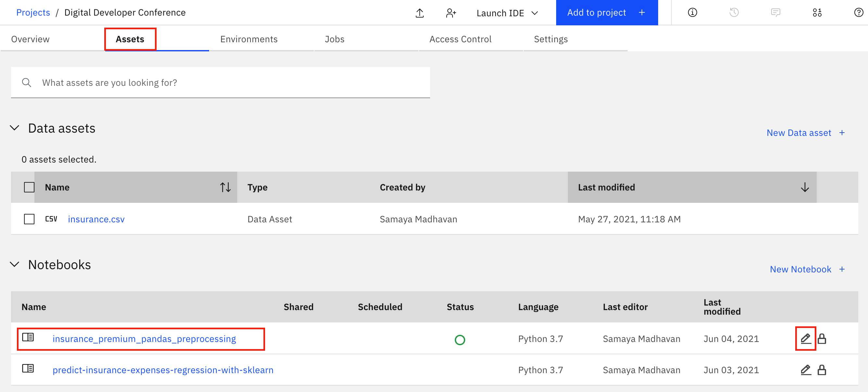Click the Add to project button
Screen dimensions: 868x392
606,12
